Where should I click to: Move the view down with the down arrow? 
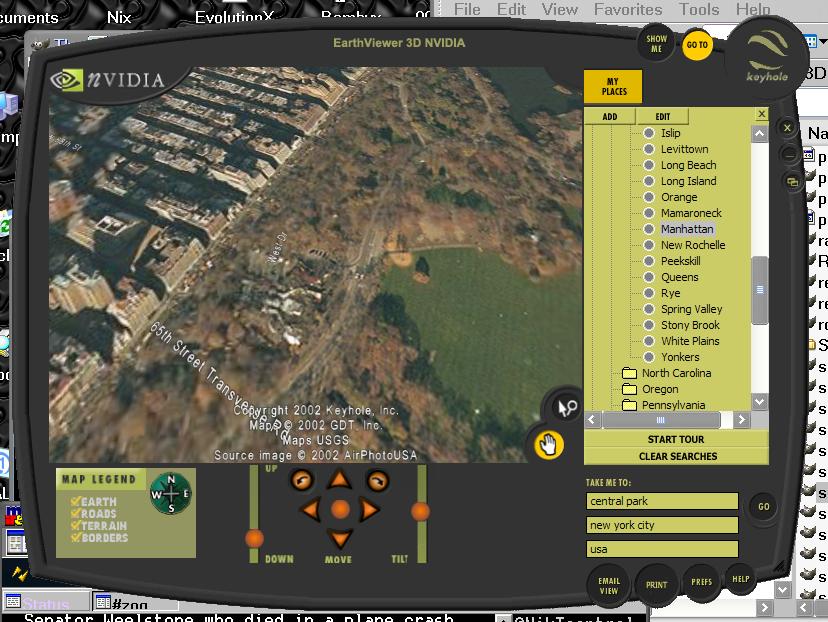340,539
